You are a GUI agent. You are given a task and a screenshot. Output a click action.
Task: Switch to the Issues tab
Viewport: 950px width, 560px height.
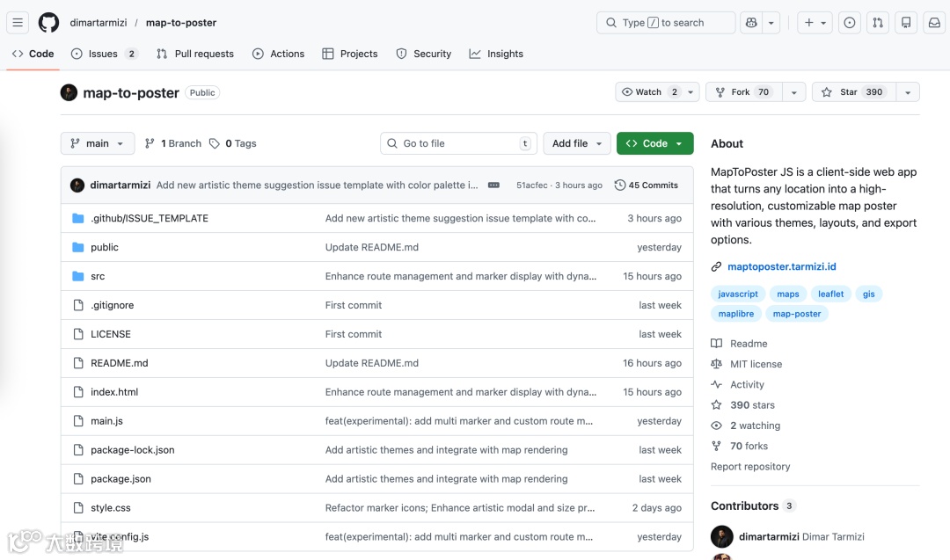[x=104, y=54]
